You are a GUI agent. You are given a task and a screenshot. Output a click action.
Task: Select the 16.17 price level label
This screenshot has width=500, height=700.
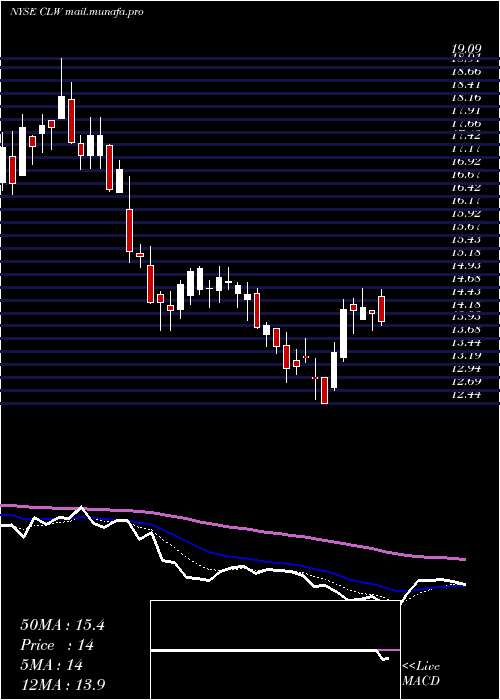click(x=467, y=200)
